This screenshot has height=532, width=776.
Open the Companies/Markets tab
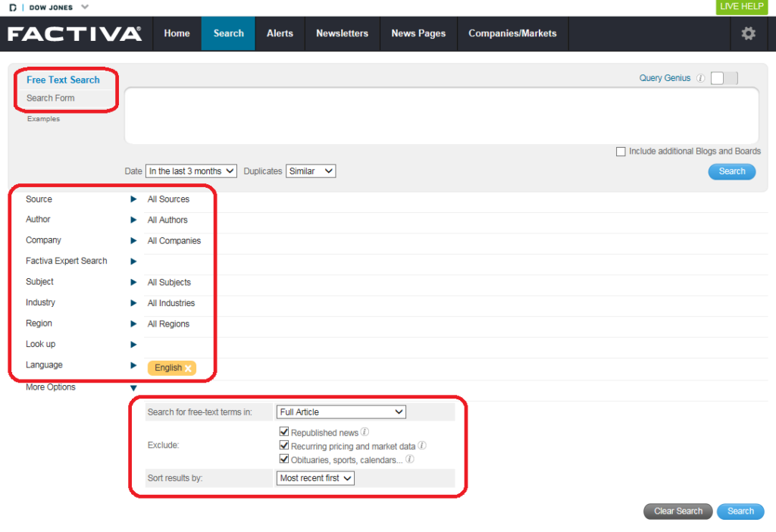coord(512,33)
